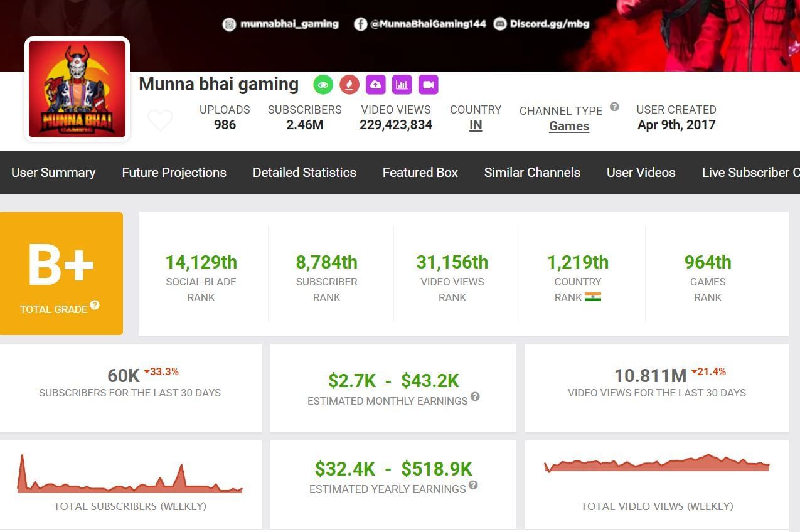This screenshot has width=800, height=532.
Task: Click the green eye icon beside channel name
Action: click(x=323, y=84)
